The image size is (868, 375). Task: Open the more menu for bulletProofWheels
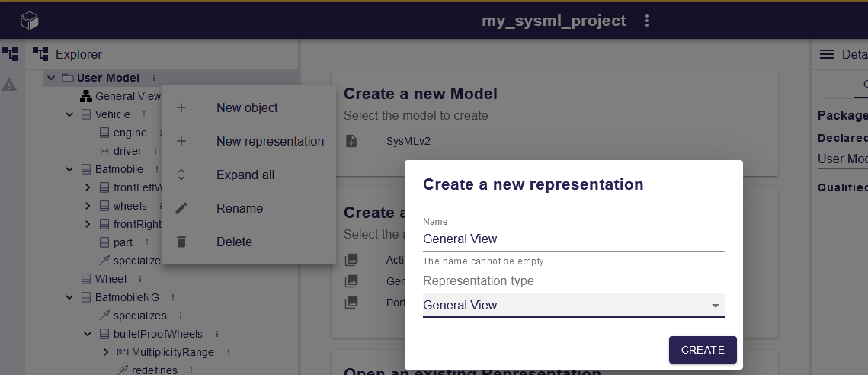pyautogui.click(x=216, y=334)
